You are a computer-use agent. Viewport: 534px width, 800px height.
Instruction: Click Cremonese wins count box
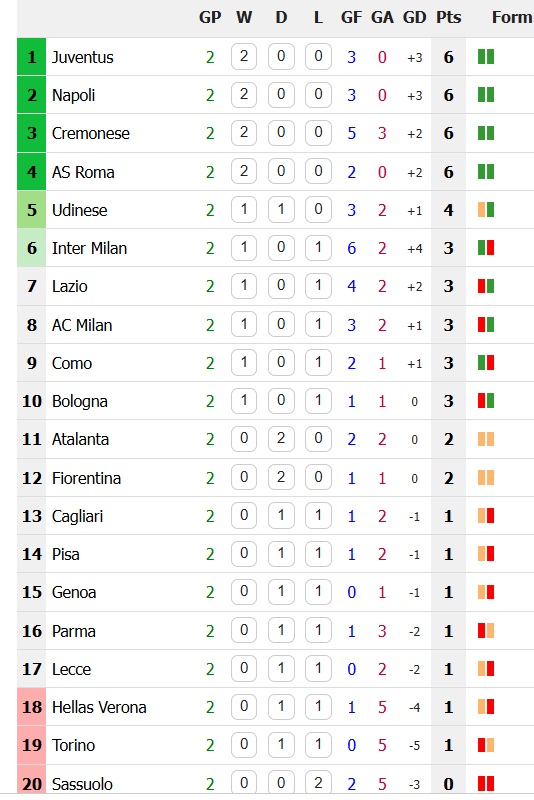244,133
